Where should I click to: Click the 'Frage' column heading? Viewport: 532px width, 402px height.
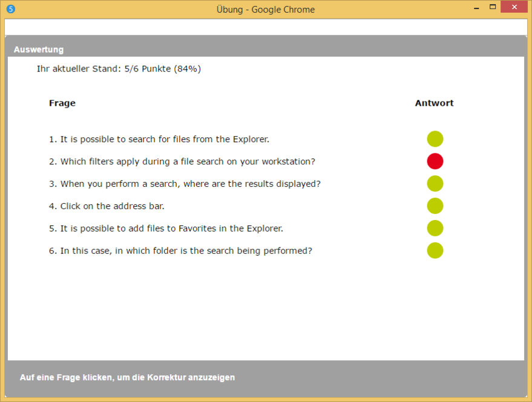62,103
